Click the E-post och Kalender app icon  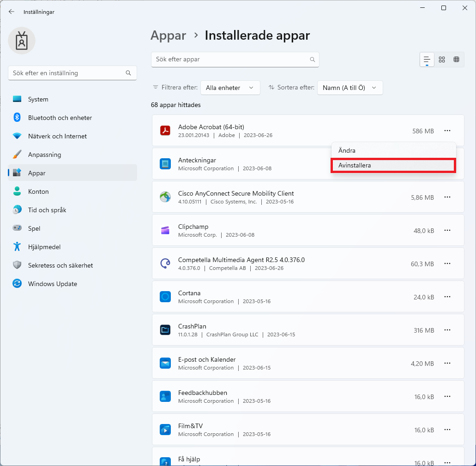click(165, 363)
